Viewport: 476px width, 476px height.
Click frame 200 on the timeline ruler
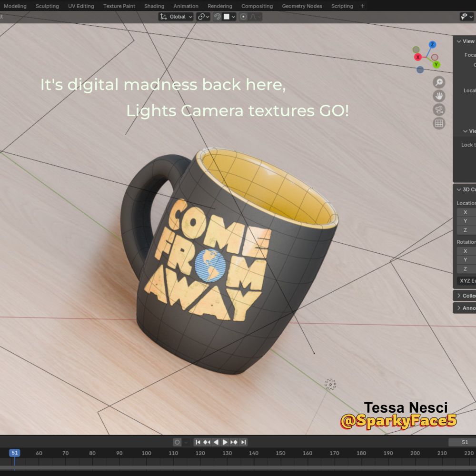(415, 453)
